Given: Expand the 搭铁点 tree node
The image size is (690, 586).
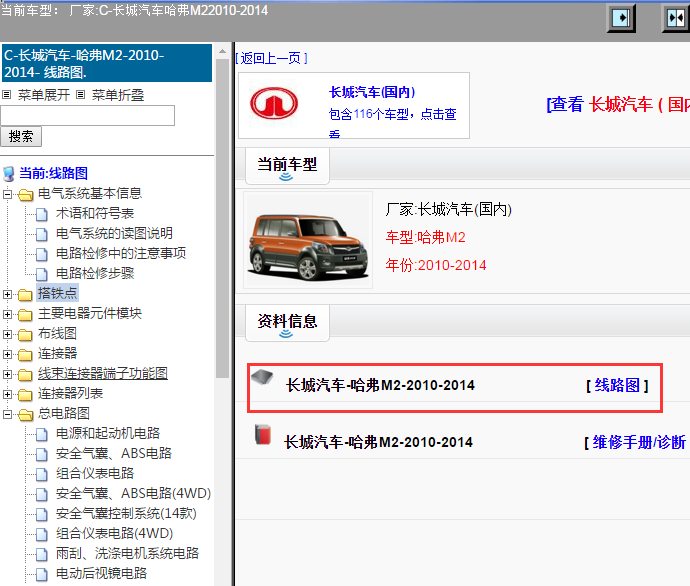Looking at the screenshot, I should (7, 294).
